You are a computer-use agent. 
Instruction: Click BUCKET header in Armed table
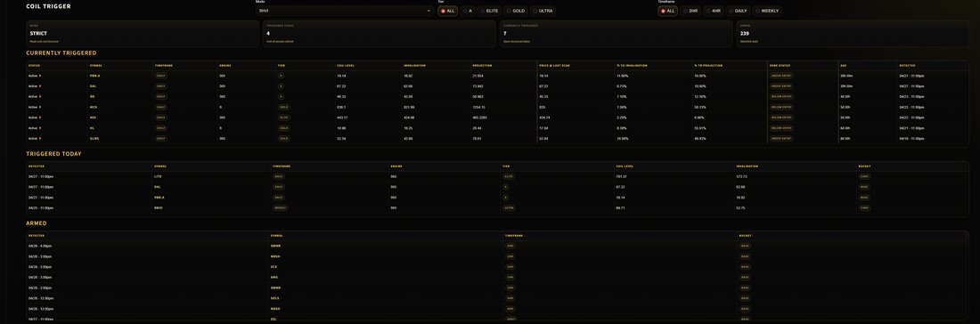click(x=745, y=235)
